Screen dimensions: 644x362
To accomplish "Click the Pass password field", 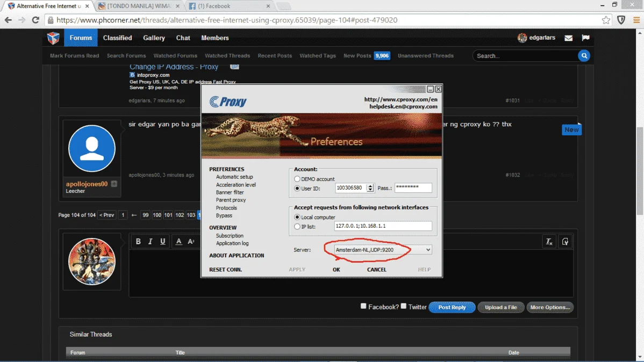I will [413, 188].
